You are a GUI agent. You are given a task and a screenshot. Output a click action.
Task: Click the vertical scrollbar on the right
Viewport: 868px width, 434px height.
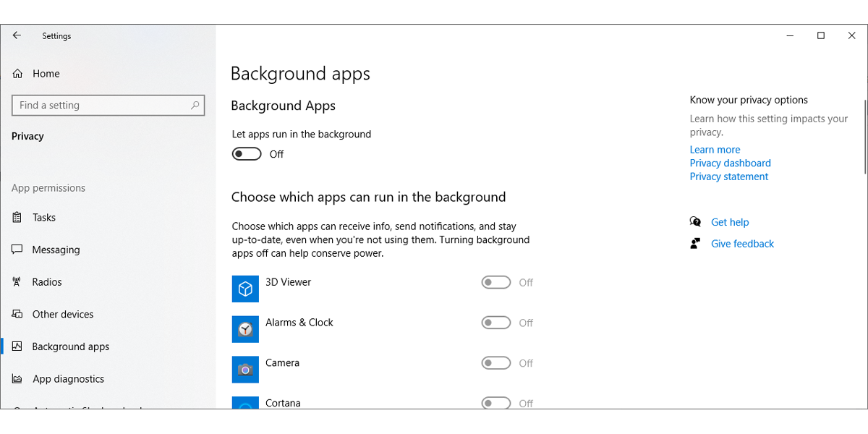[x=865, y=137]
